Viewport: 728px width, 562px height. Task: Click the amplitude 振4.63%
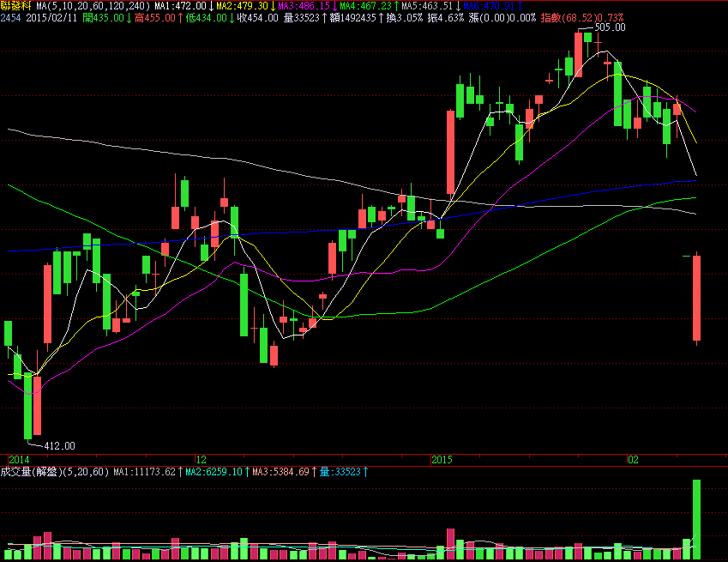coord(446,18)
